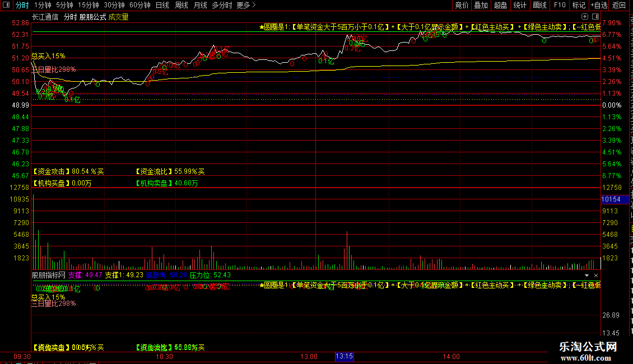Open the 多分时 multi-day view
Viewport: 633px width, 364px height.
[x=222, y=5]
